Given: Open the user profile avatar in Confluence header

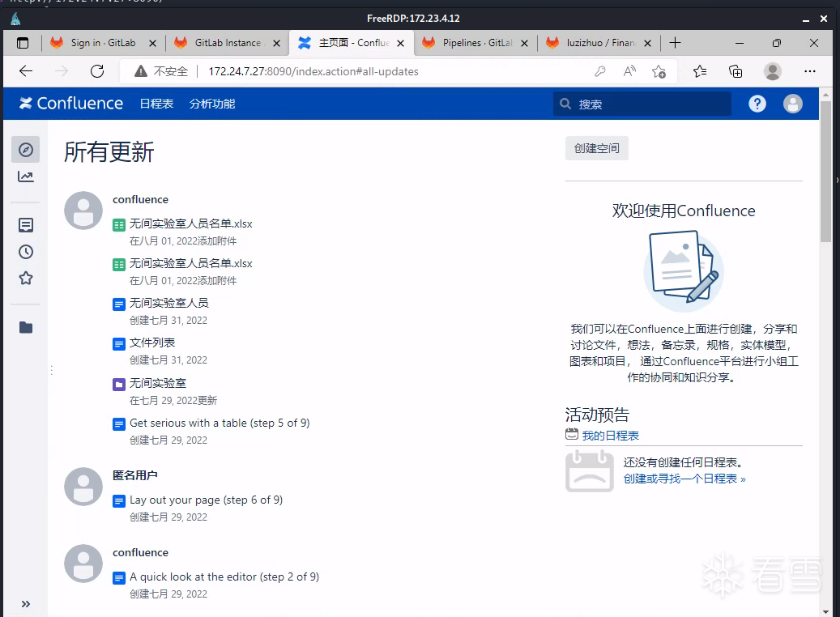Looking at the screenshot, I should click(x=792, y=104).
